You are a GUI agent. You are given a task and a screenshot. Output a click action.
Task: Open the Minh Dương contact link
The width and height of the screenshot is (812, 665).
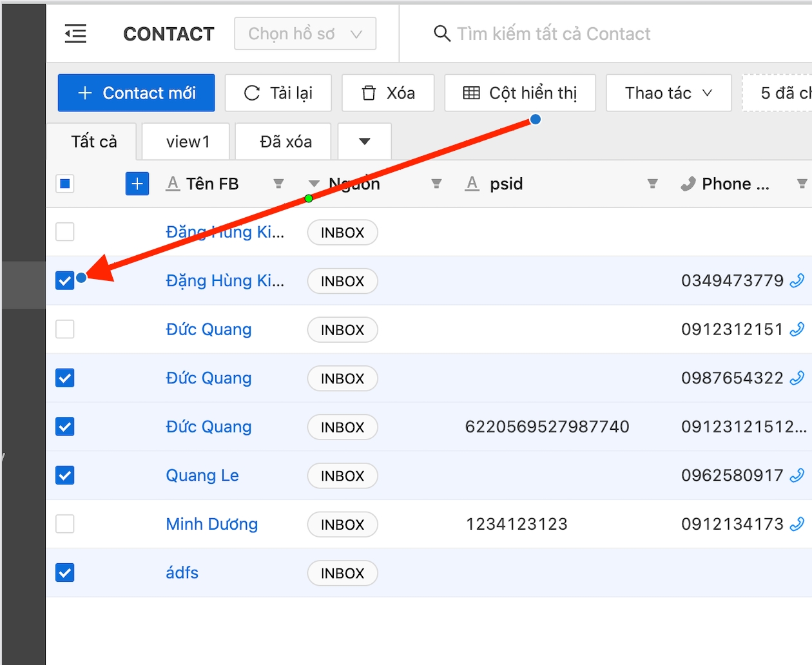(x=211, y=524)
